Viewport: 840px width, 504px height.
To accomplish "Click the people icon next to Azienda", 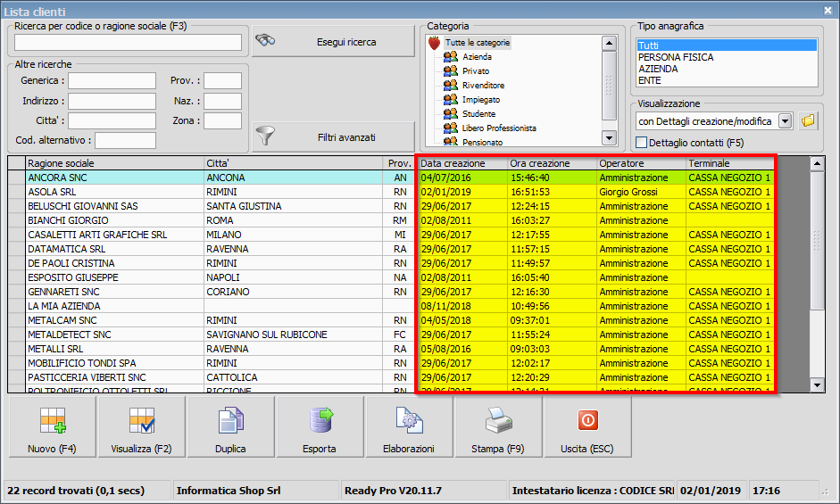I will point(451,56).
